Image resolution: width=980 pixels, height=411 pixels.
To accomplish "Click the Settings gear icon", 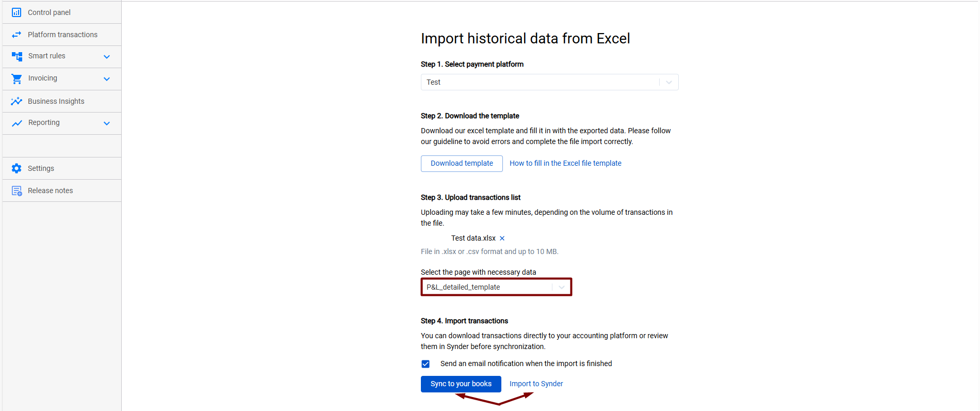I will point(17,168).
